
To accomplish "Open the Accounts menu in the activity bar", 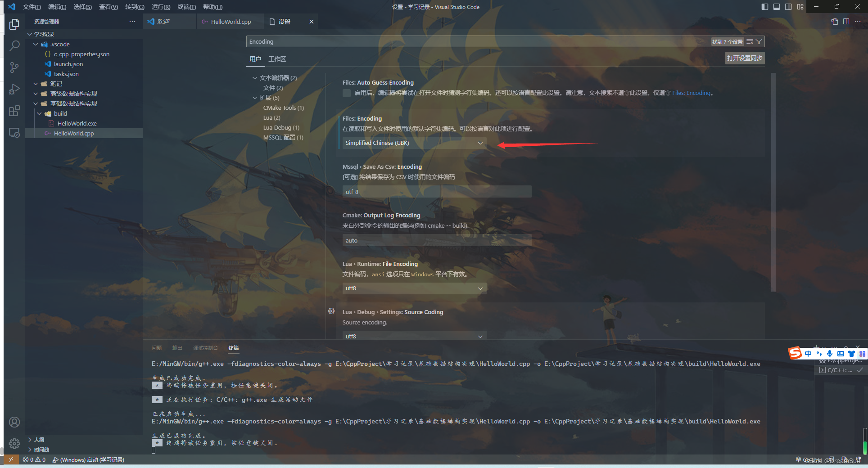I will 14,422.
